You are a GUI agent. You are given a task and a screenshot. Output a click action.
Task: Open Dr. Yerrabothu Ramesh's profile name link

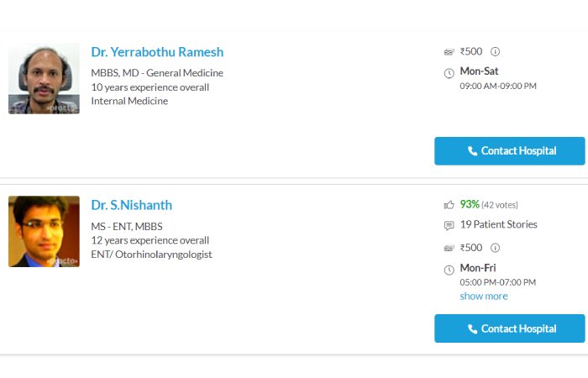(157, 52)
